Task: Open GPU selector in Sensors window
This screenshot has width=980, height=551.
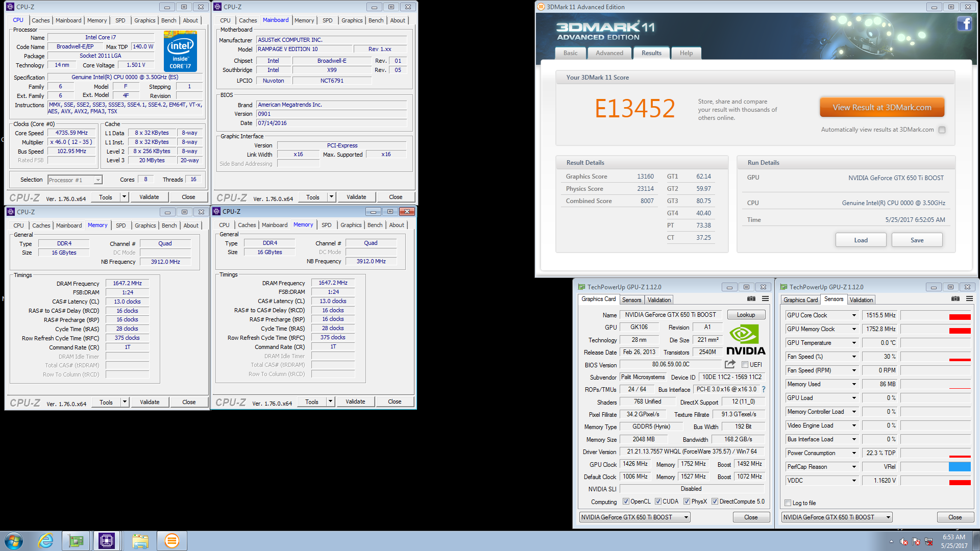Action: click(x=837, y=517)
